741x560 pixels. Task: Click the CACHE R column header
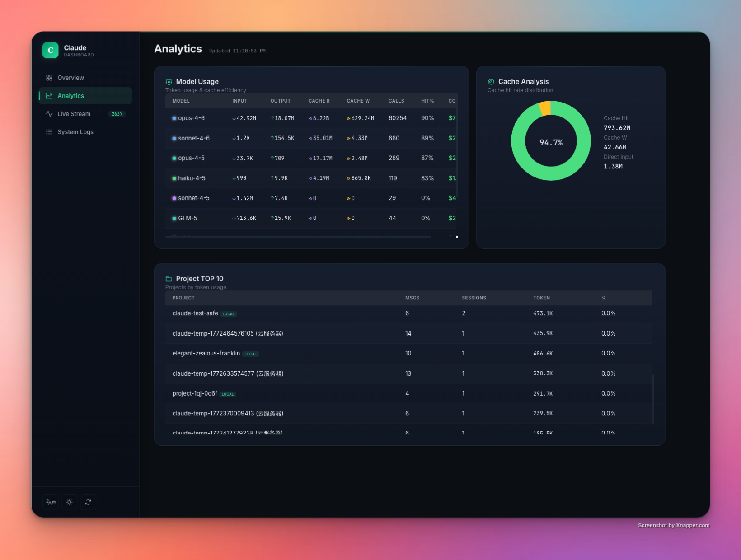tap(319, 101)
